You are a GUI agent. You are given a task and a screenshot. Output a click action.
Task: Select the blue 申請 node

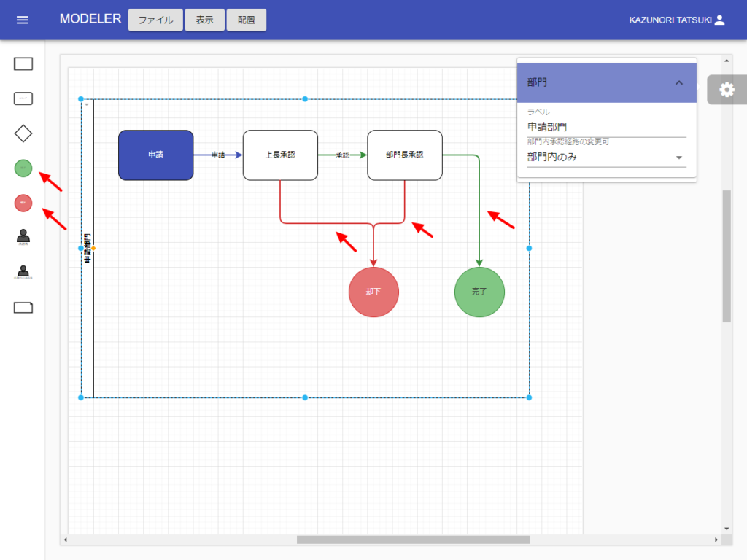[156, 155]
